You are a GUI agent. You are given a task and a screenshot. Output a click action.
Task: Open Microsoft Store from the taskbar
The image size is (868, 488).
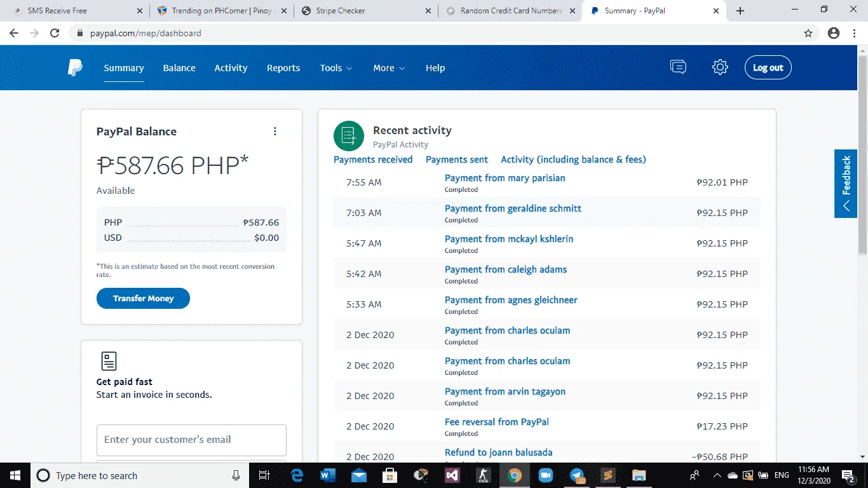pyautogui.click(x=390, y=475)
